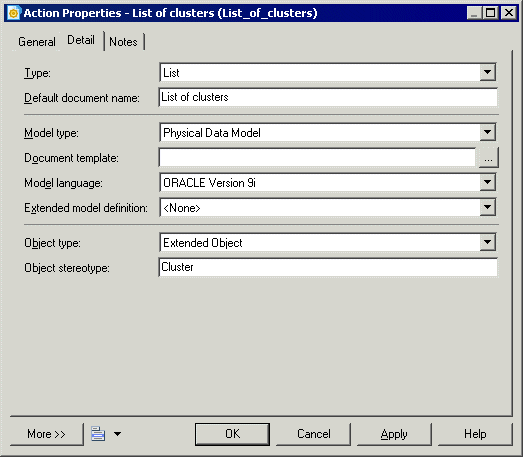Expand the Object type dropdown

coord(487,243)
